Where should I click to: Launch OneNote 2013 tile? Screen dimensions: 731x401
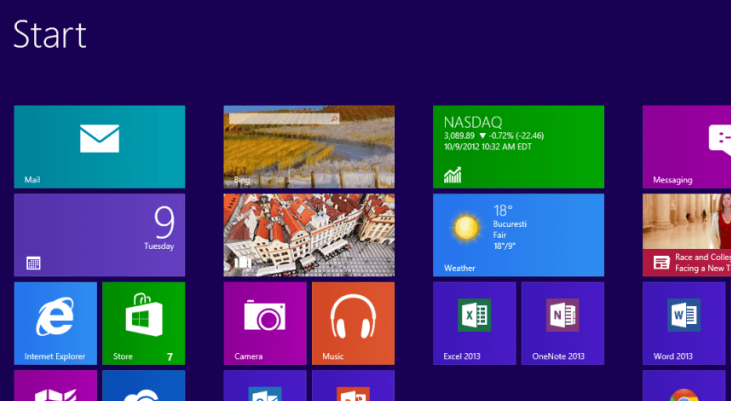coord(563,323)
